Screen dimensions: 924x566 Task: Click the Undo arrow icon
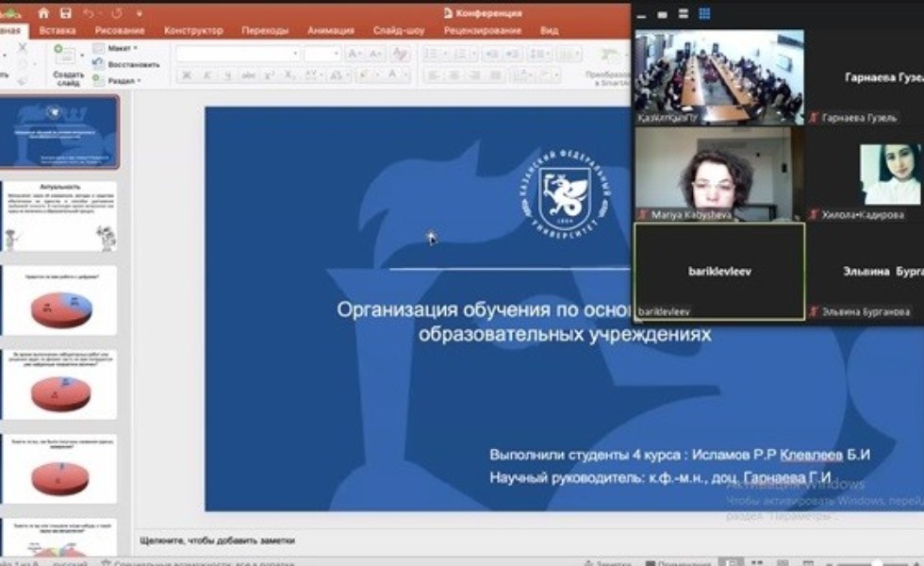(x=90, y=13)
